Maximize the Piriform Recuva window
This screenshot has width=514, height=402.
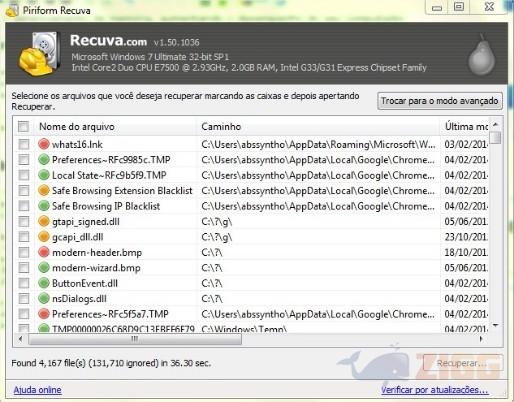[459, 7]
